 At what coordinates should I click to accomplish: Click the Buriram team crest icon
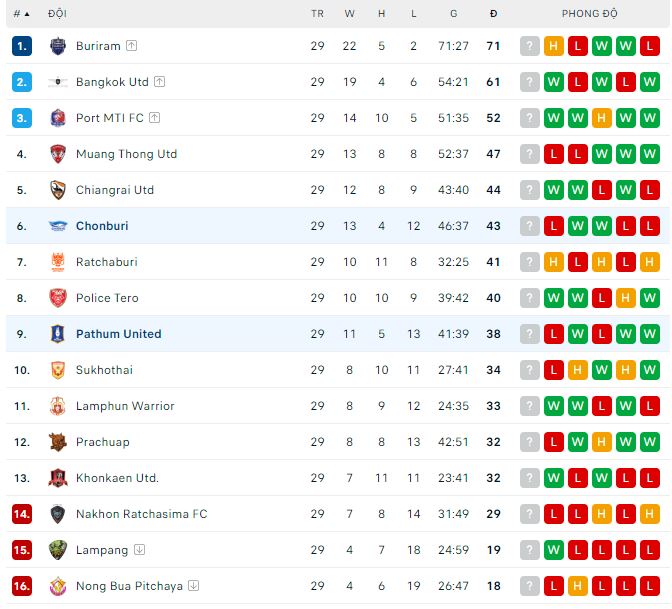[x=58, y=46]
